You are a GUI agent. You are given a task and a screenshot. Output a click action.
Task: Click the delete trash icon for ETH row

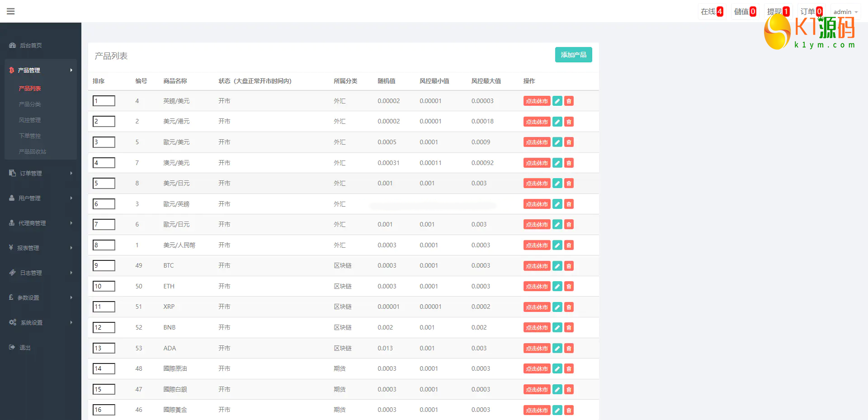[x=569, y=286]
